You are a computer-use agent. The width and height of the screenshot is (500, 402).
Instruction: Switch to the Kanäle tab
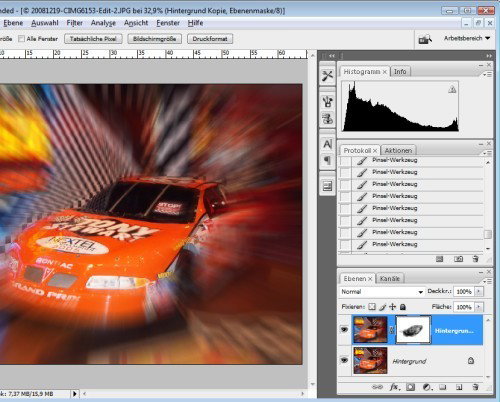coord(389,279)
